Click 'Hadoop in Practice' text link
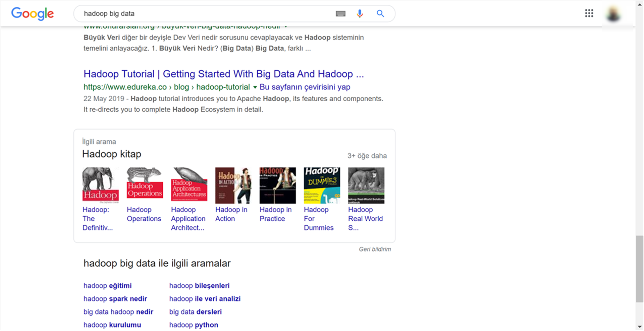This screenshot has height=331, width=644. [x=276, y=214]
